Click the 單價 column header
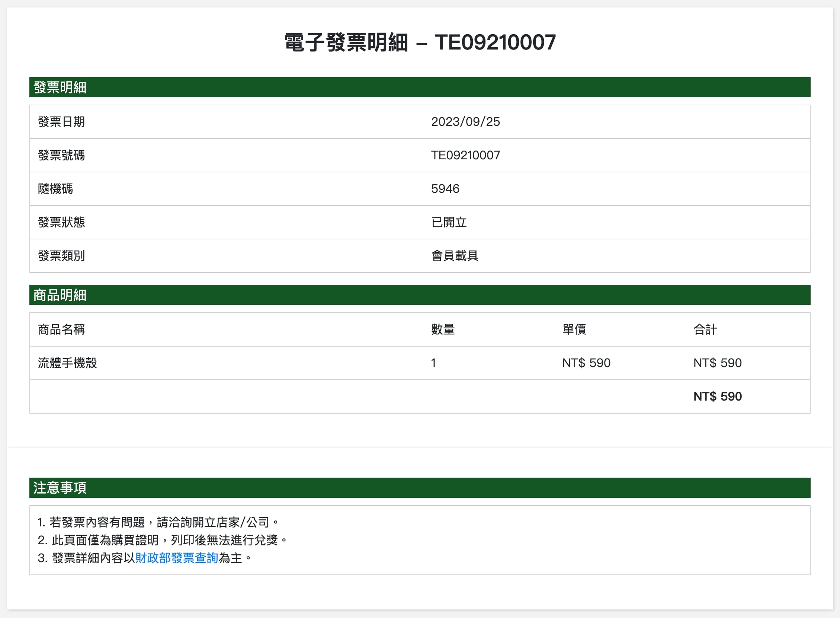 click(574, 329)
